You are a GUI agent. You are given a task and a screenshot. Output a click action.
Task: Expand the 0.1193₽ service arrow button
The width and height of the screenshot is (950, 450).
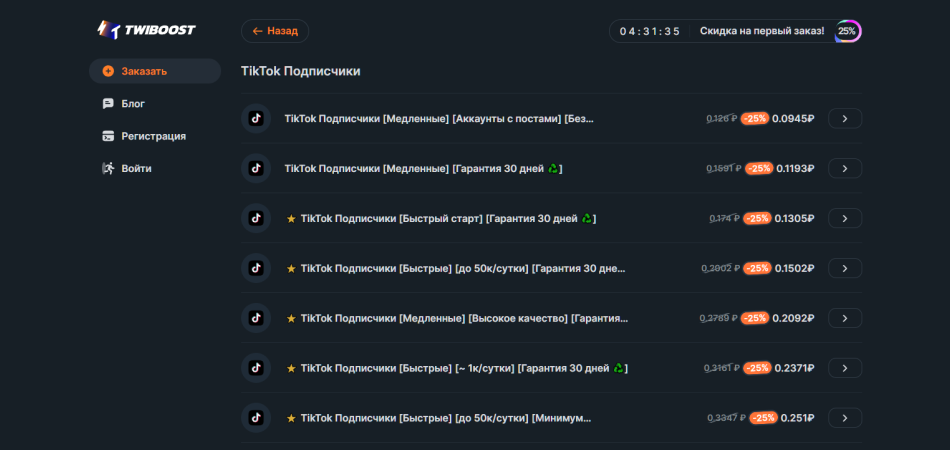[845, 168]
